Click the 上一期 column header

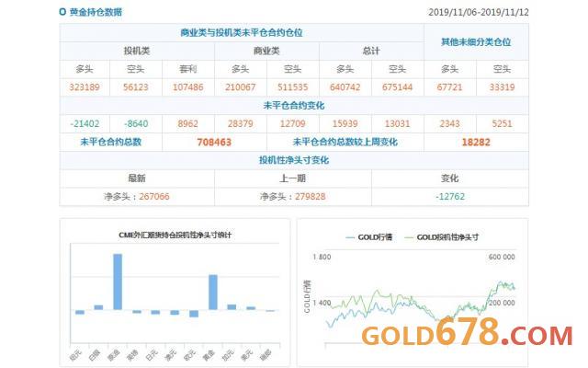(292, 178)
